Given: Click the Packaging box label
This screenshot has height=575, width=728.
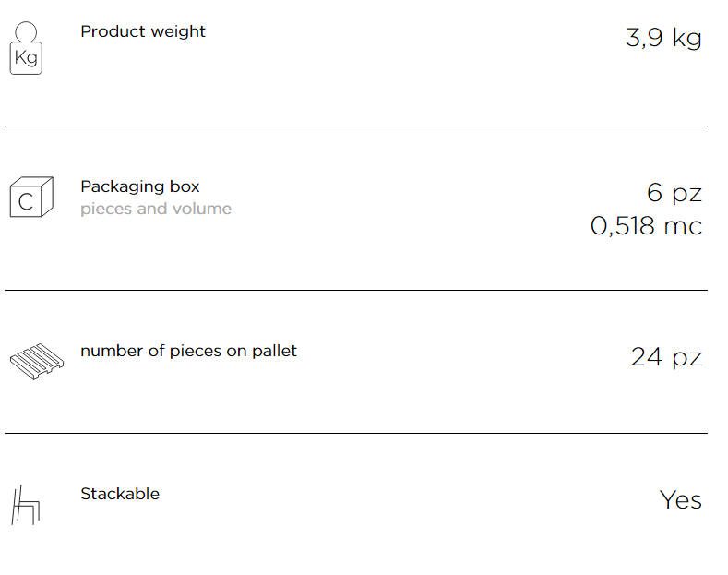Looking at the screenshot, I should click(x=139, y=186).
